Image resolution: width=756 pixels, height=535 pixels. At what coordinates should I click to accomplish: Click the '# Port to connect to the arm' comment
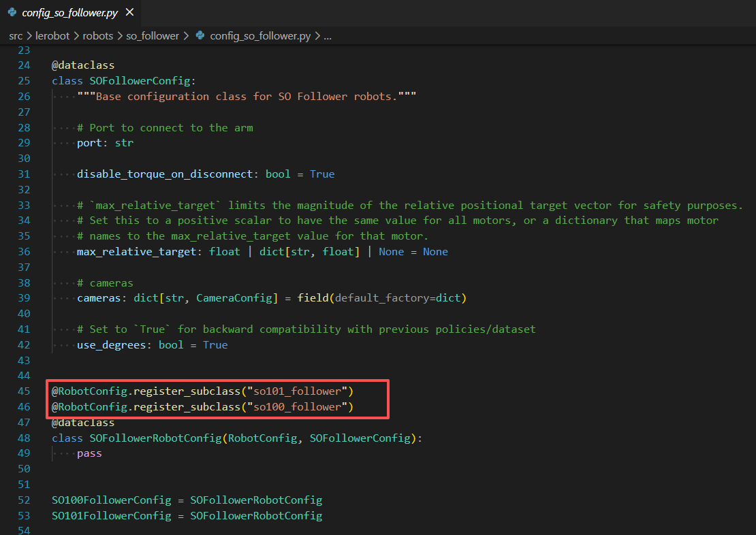coord(165,128)
